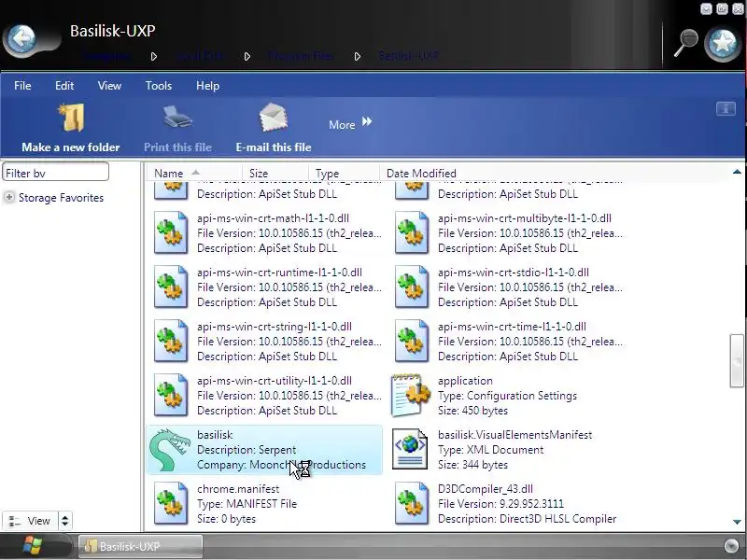Select the basilisk serpent application icon
The image size is (747, 560).
170,450
